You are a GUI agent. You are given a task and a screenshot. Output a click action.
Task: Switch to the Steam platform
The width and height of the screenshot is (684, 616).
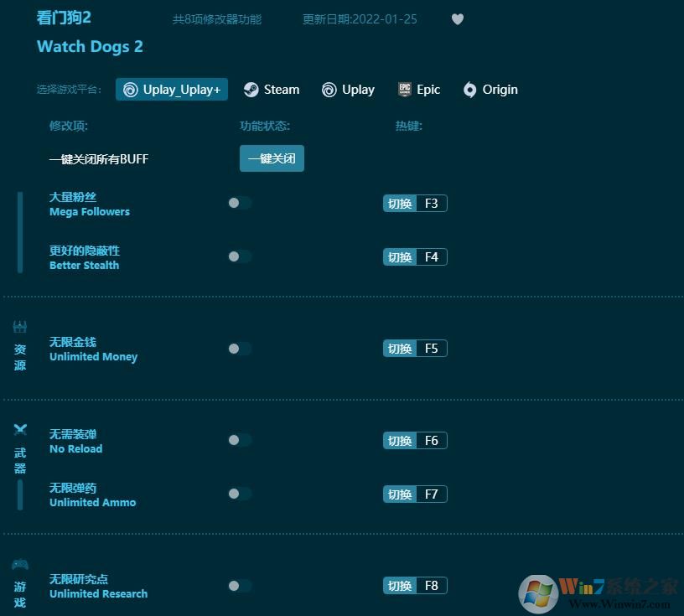point(272,90)
